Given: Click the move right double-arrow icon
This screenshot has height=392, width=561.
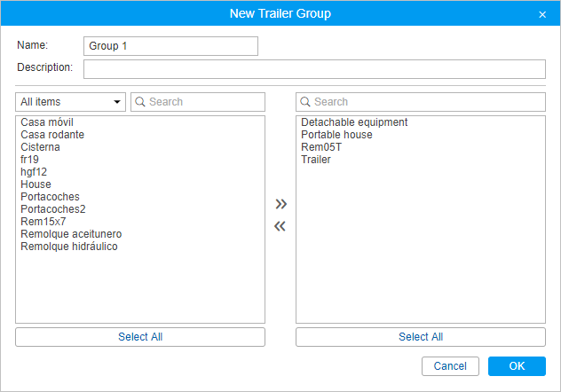Looking at the screenshot, I should coord(280,204).
